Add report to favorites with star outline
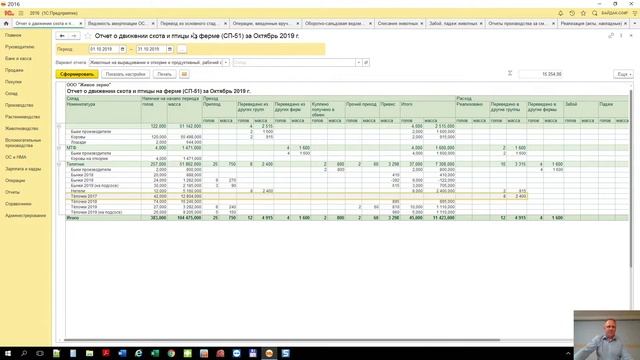This screenshot has height=360, width=640. [x=88, y=36]
